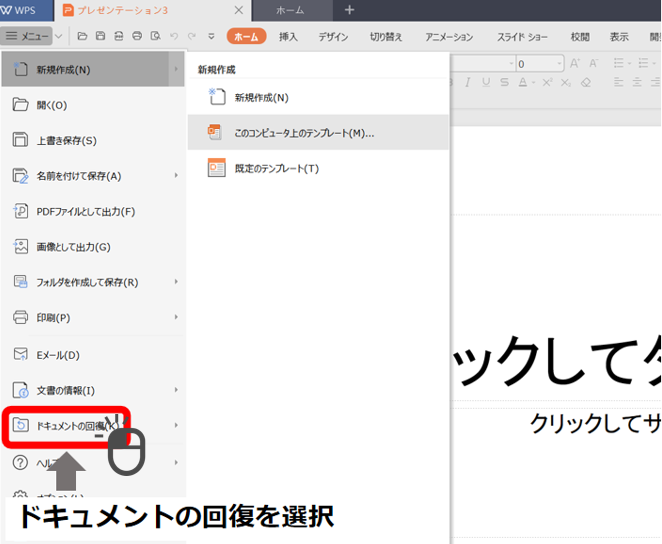Toggle superscript formatting
This screenshot has width=662, height=544.
tap(547, 82)
